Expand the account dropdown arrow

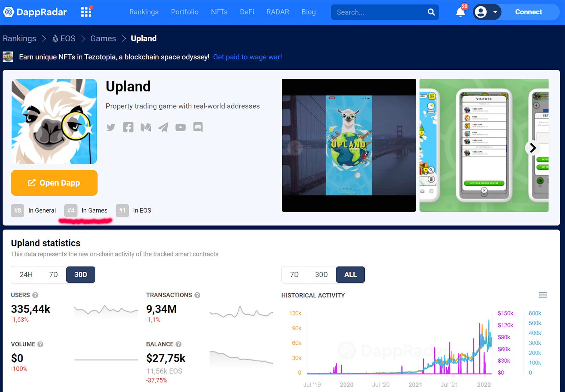coord(495,12)
